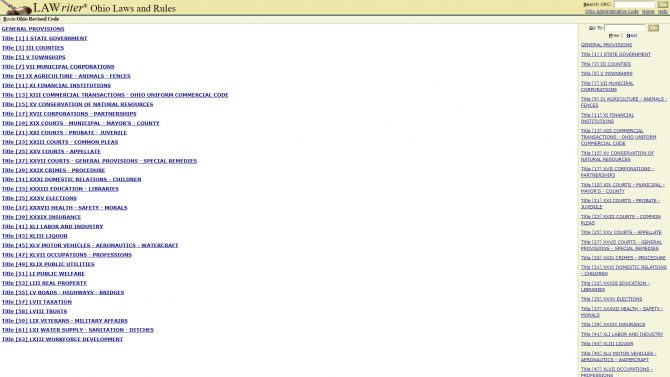Image resolution: width=670 pixels, height=377 pixels.
Task: Open Title [35] XXXV Elections in main list
Action: point(39,198)
